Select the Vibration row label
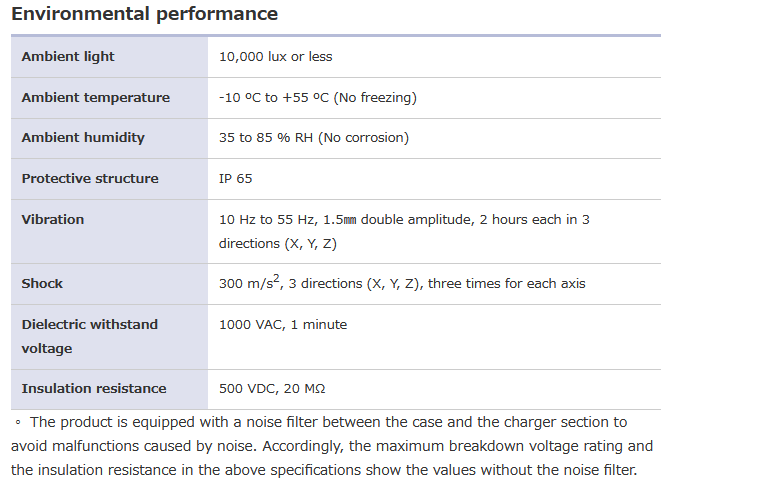 pos(53,220)
